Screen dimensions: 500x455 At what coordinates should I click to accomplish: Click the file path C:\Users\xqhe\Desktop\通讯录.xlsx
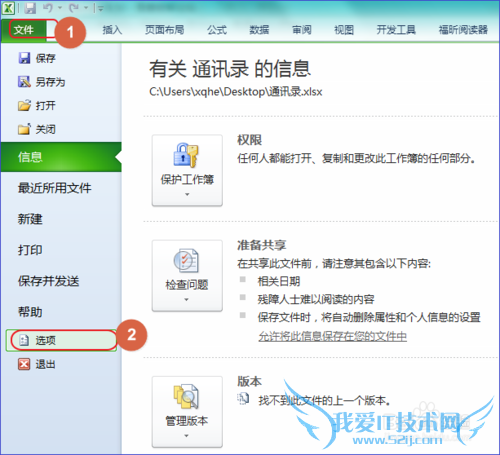click(x=236, y=92)
